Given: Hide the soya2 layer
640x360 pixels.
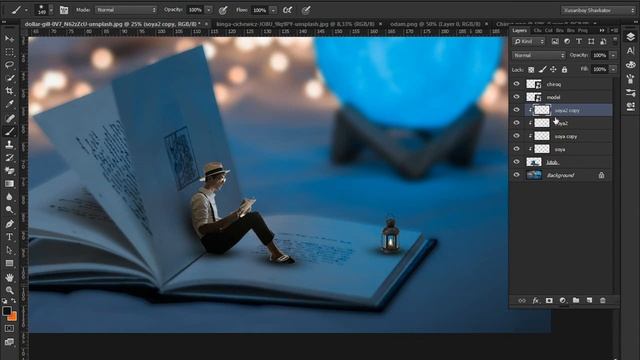Looking at the screenshot, I should click(x=516, y=123).
